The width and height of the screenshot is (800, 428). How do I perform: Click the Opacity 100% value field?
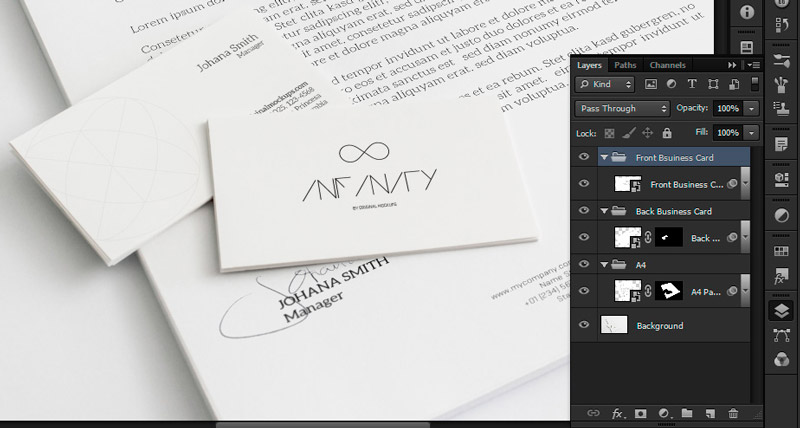pos(728,108)
